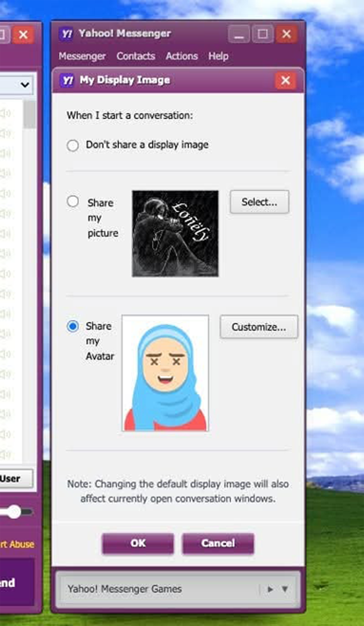This screenshot has height=626, width=364.
Task: Open avatar editor via Customize... button
Action: [259, 327]
